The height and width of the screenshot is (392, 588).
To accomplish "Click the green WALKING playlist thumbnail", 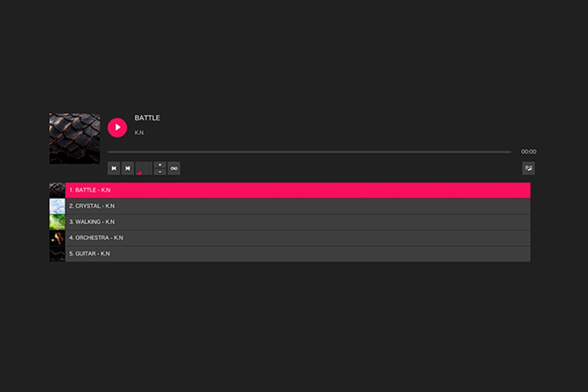I will coord(57,222).
